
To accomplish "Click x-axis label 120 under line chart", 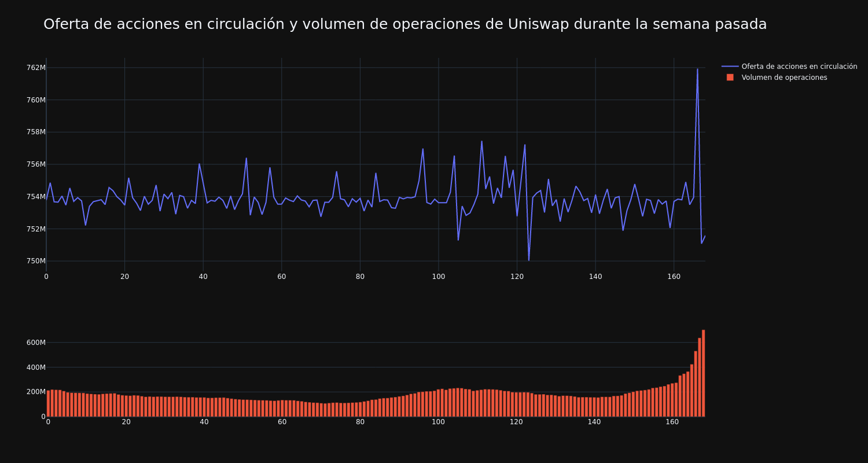I will coord(517,277).
